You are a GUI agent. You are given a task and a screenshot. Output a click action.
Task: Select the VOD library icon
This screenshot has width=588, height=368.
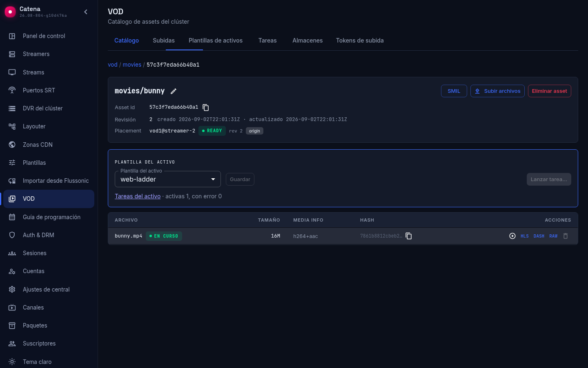[x=12, y=199]
